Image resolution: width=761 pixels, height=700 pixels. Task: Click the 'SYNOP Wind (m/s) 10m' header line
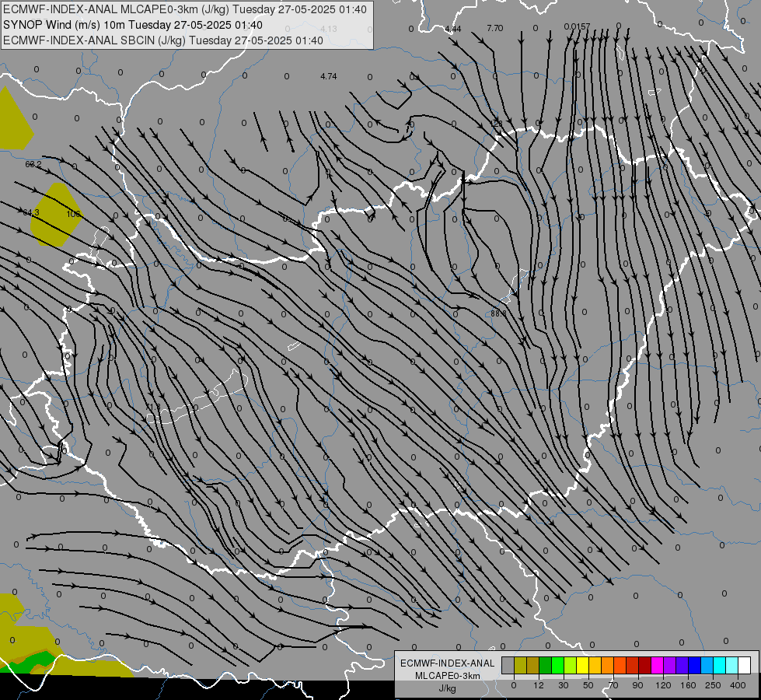pos(133,25)
